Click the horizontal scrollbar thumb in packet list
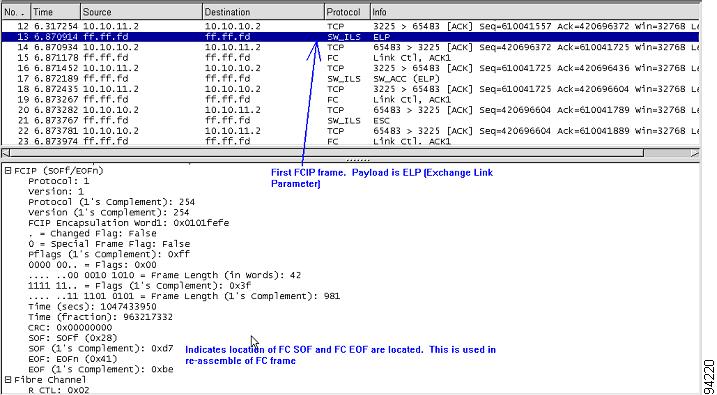Screen dimensions: 717x395 point(326,153)
